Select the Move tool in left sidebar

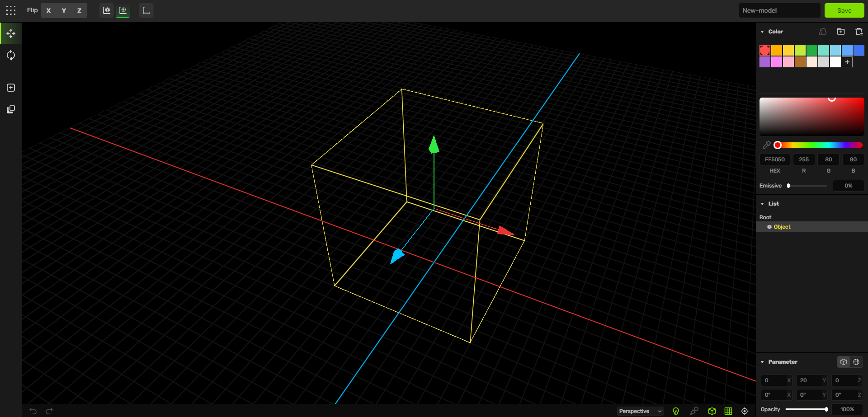click(x=11, y=33)
